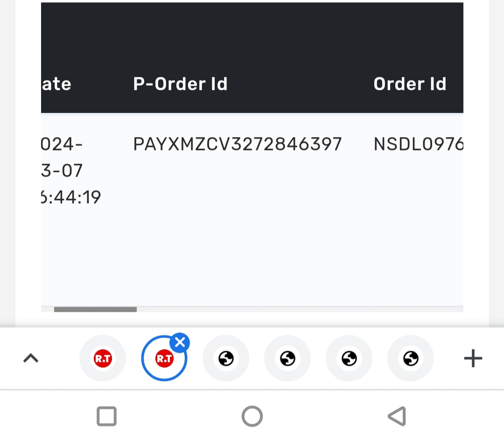
Task: Select the NSDL0976 order ID cell
Action: coord(418,144)
